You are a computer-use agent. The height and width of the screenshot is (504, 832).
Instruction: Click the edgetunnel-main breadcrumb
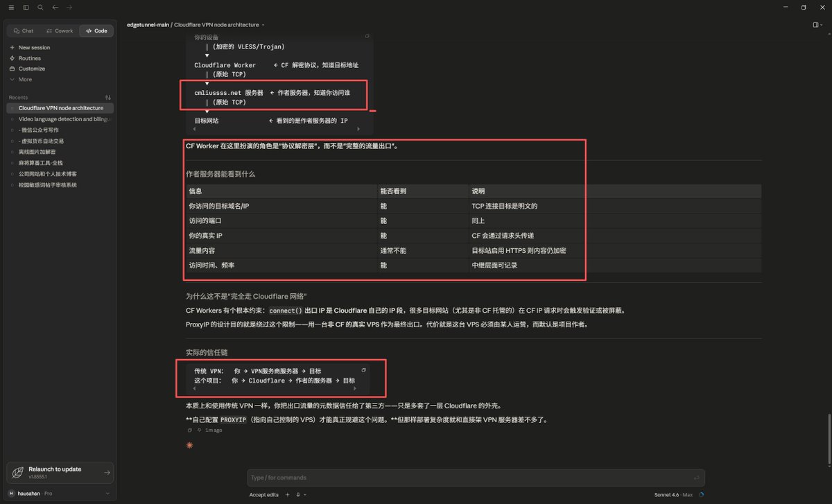coord(148,24)
